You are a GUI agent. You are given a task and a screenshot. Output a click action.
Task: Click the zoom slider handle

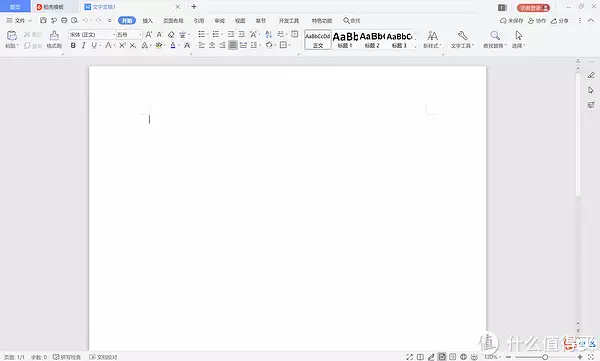545,357
